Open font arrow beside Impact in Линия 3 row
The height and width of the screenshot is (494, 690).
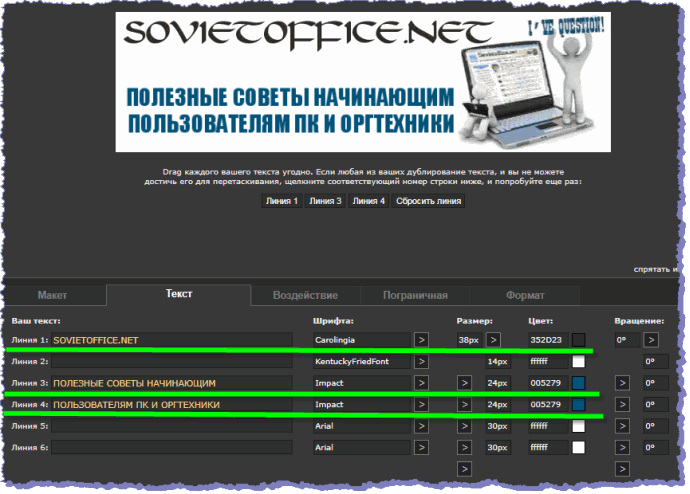click(421, 383)
